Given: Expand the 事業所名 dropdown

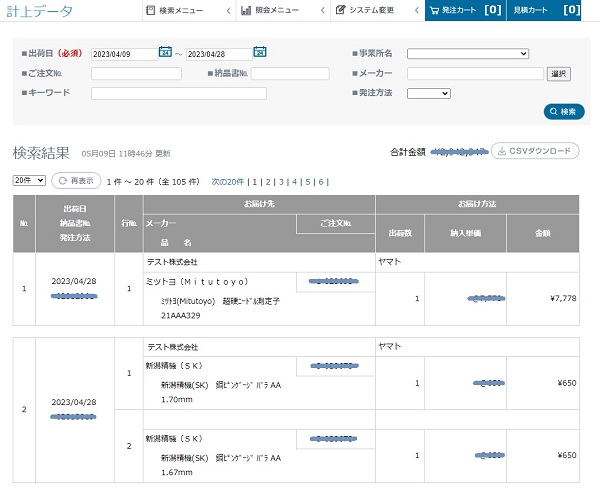Looking at the screenshot, I should tap(467, 54).
